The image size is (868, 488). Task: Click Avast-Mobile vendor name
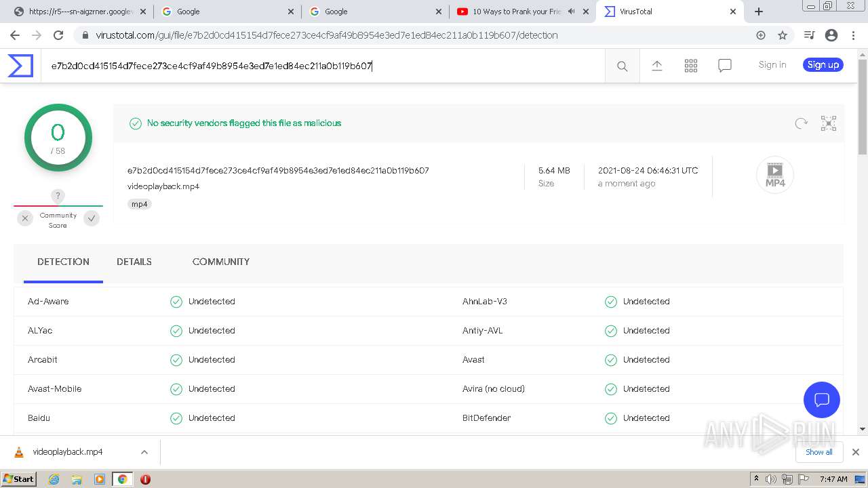55,389
